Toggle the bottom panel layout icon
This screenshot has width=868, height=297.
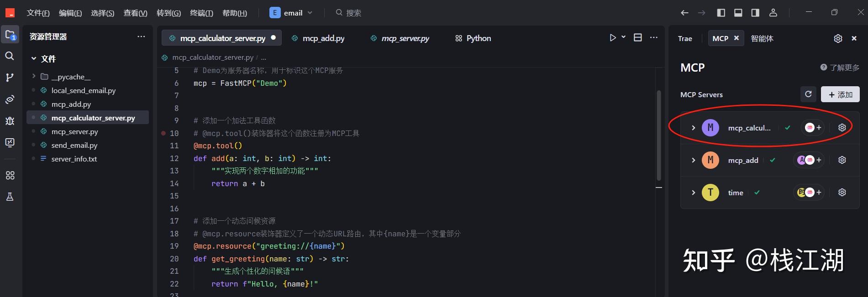(738, 13)
